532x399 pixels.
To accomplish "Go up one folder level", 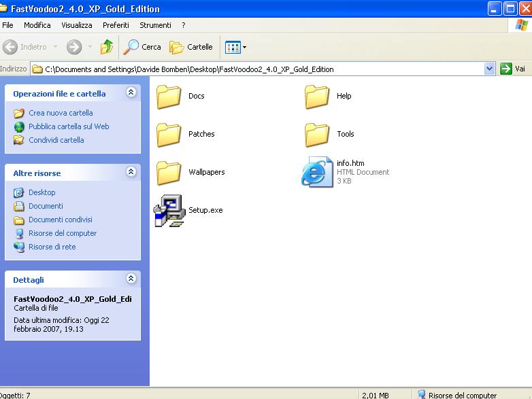I will pos(107,47).
